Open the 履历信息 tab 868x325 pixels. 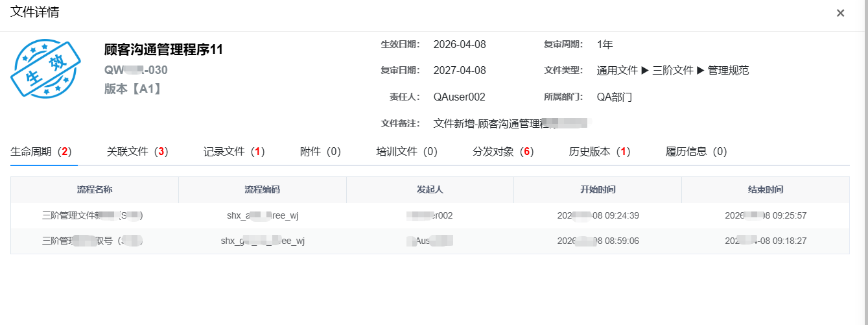point(696,152)
